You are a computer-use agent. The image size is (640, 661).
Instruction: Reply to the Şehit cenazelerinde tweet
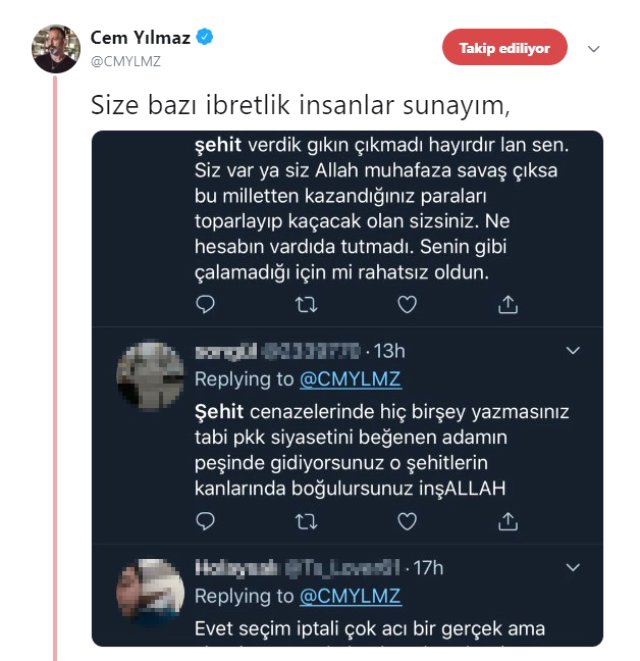205,521
